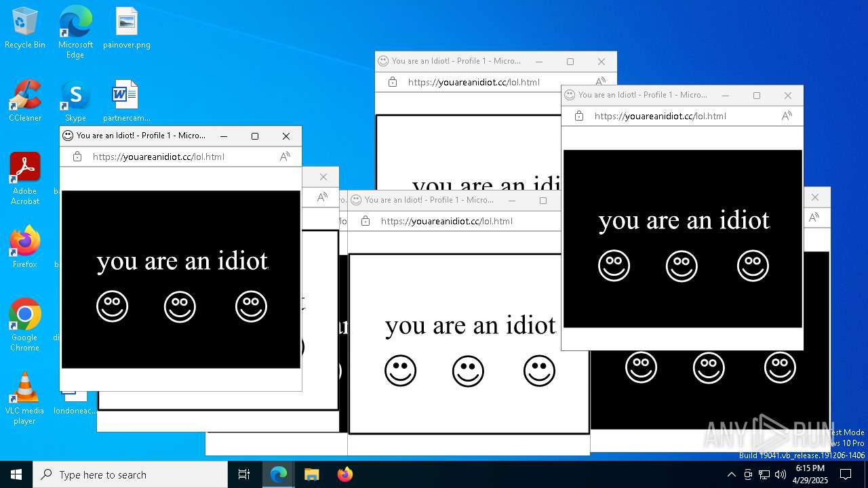Close the front-right idiot window

click(788, 95)
